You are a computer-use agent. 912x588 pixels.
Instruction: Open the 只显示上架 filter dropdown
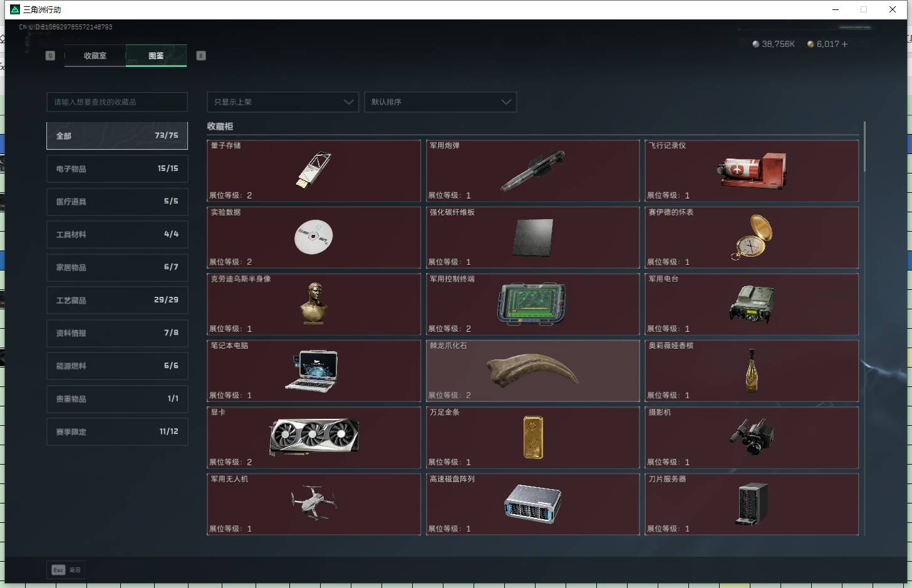click(282, 102)
